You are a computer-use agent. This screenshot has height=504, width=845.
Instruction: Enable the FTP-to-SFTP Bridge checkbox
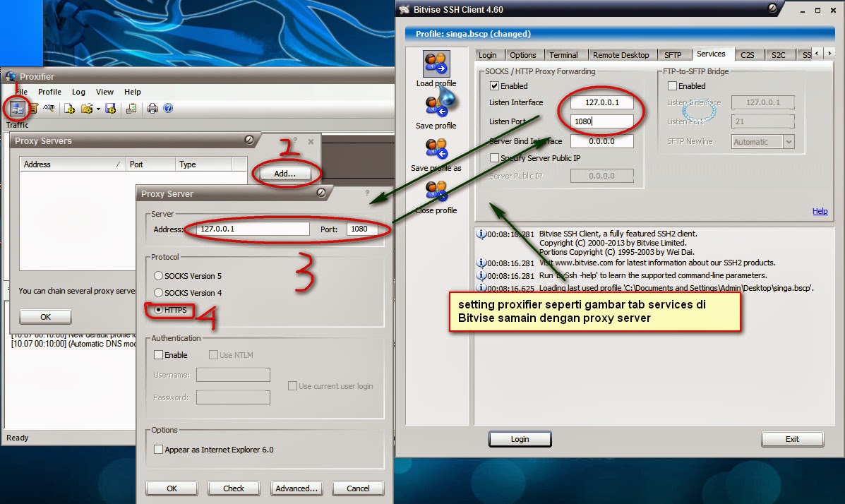coord(672,85)
